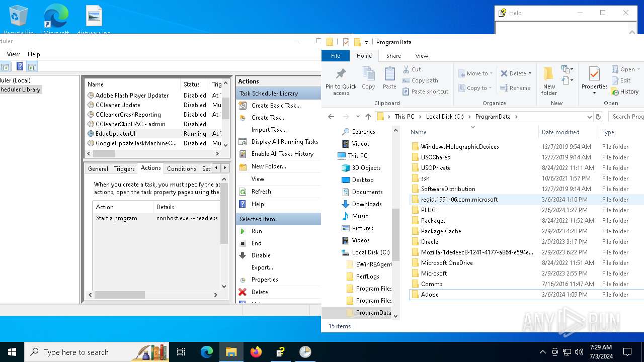
Task: Sort by the Name column header
Action: coord(419,132)
